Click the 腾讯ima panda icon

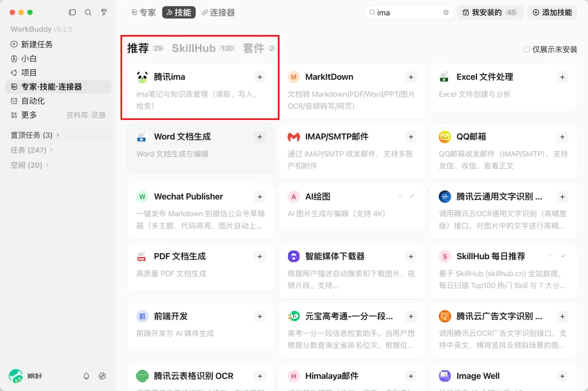142,77
